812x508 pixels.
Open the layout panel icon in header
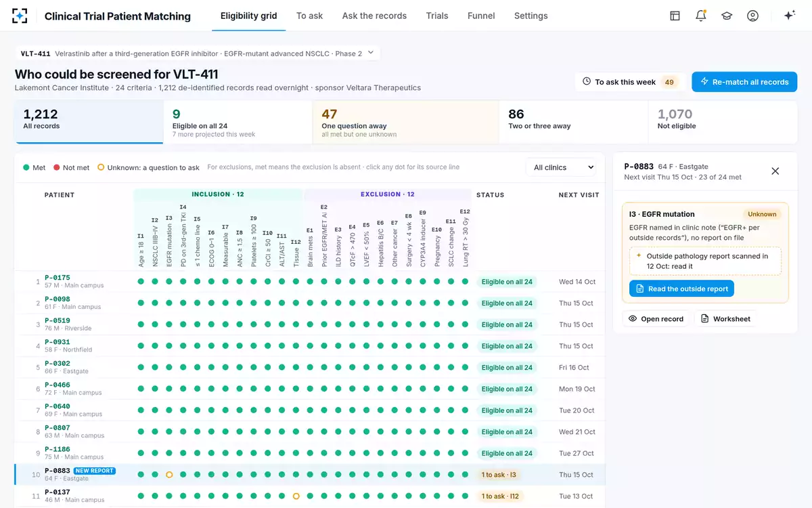pos(675,16)
